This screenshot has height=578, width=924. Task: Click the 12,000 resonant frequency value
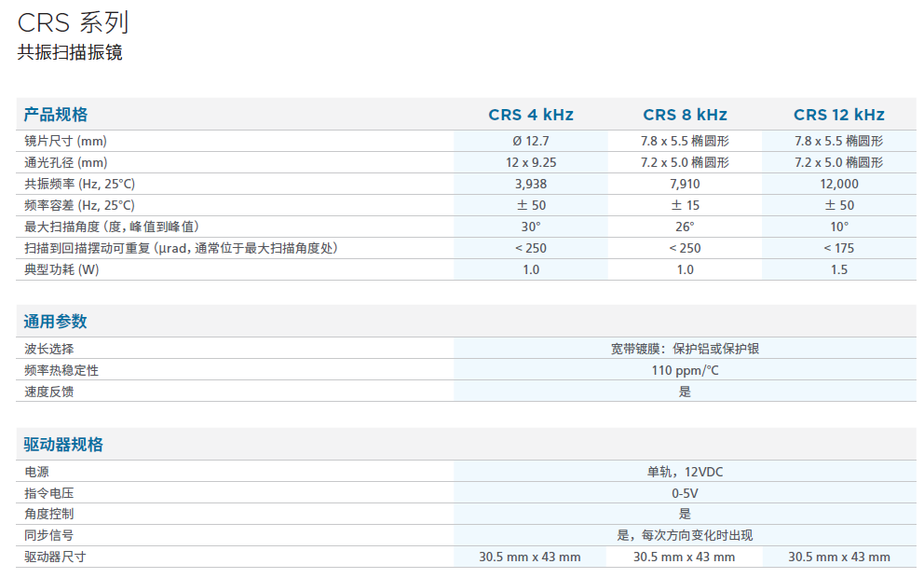(838, 184)
